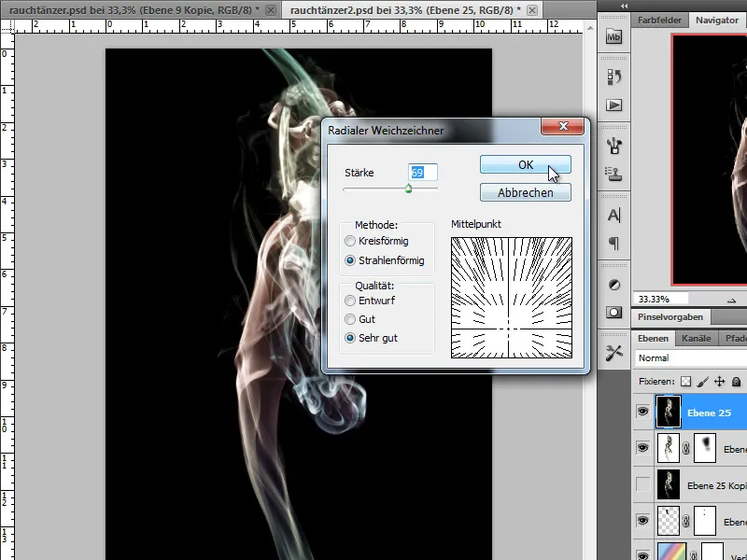747x560 pixels.
Task: Lock all with the padlock icon
Action: (736, 382)
